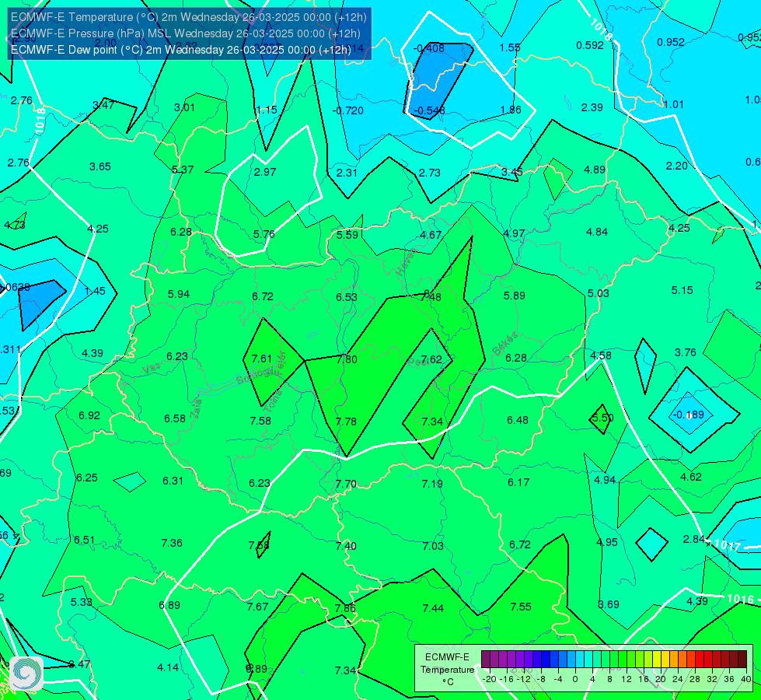Click the 5.76 value on the map
Screen dimensions: 761x700
(264, 234)
